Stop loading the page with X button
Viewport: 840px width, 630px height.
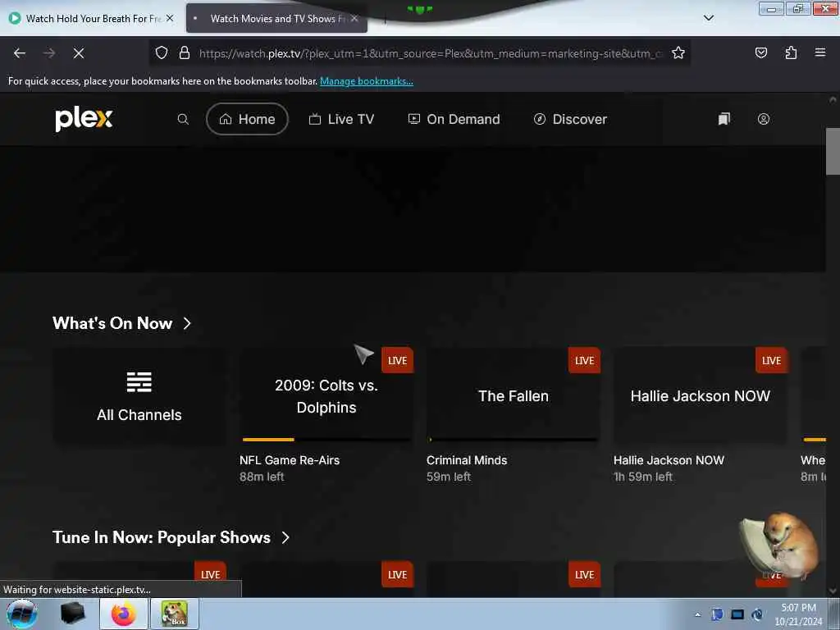click(x=79, y=53)
